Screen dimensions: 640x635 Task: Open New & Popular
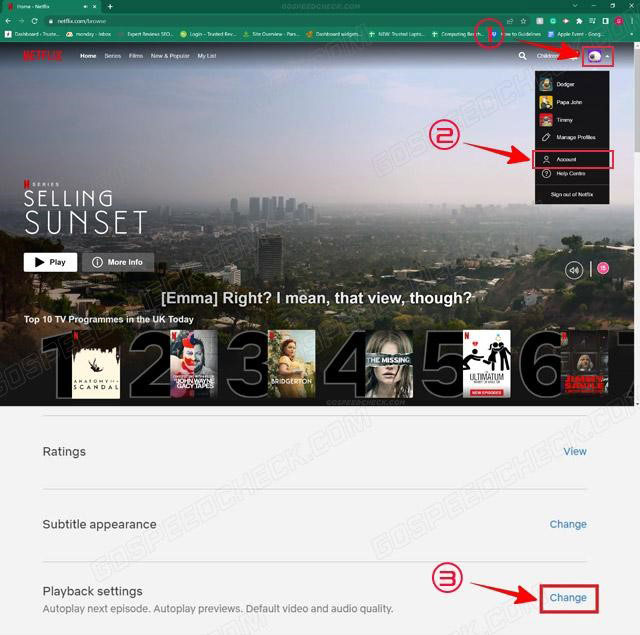[170, 56]
